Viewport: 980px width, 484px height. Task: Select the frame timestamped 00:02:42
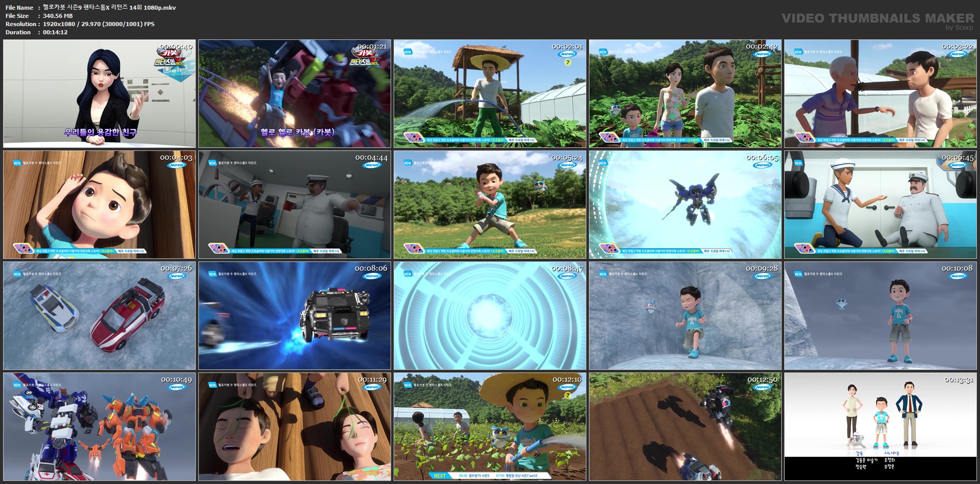[x=686, y=94]
